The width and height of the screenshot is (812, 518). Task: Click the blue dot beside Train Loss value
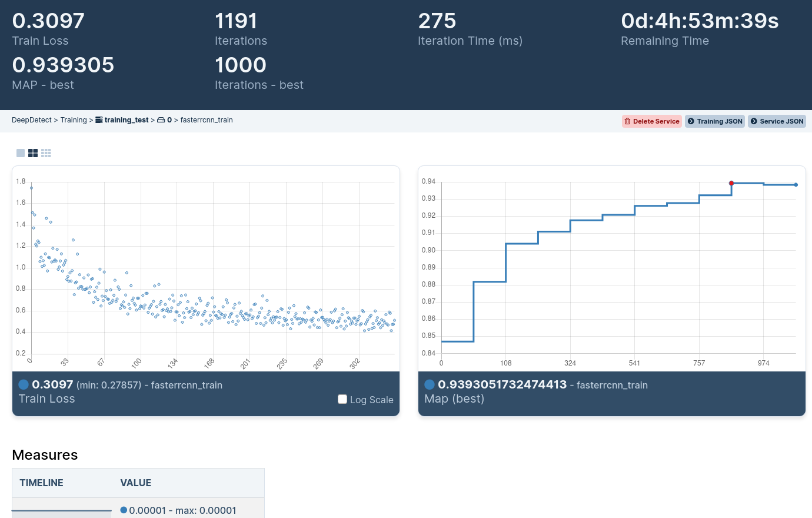[x=24, y=384]
